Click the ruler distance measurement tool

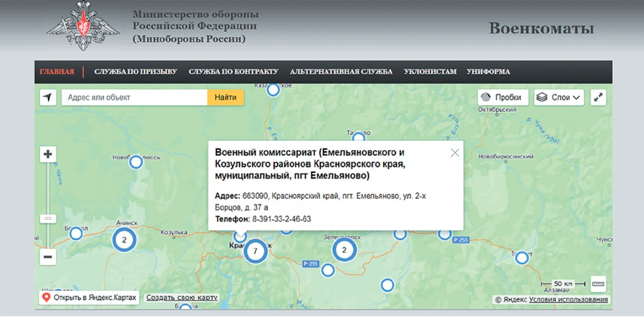pos(598,284)
